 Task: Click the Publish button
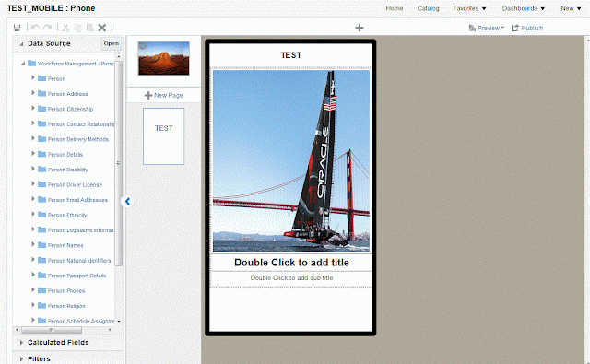527,28
